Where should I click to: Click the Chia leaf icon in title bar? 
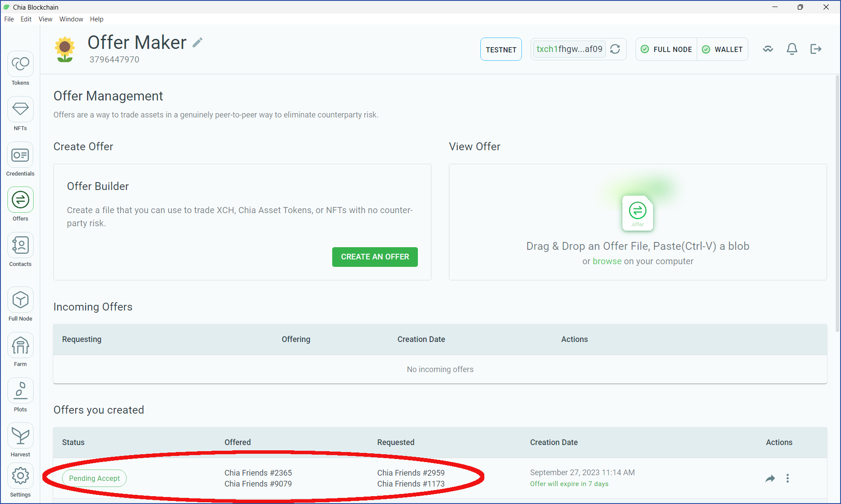point(7,7)
